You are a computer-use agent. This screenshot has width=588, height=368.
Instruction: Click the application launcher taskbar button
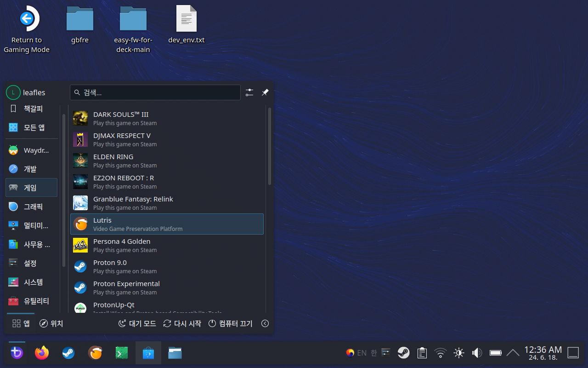point(17,353)
